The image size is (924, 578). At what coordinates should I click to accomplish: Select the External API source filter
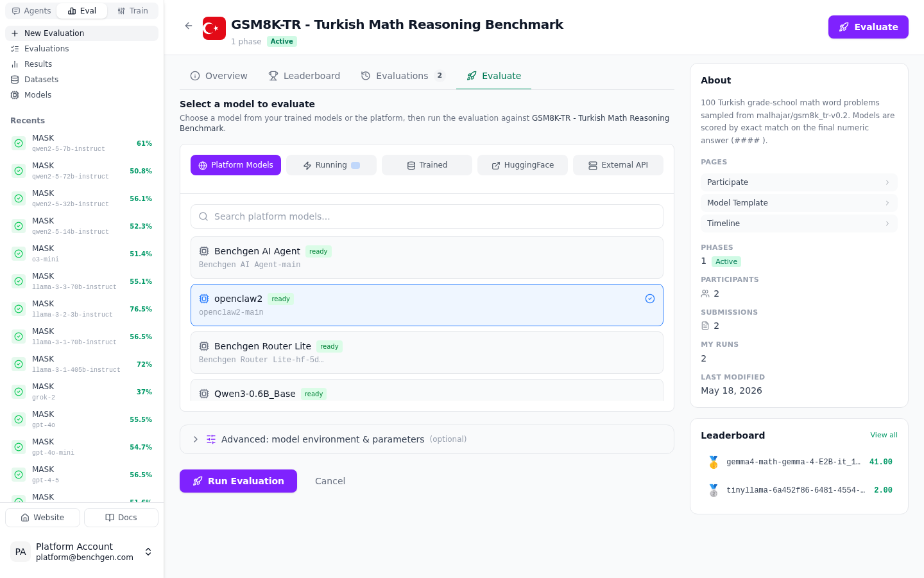coord(618,165)
